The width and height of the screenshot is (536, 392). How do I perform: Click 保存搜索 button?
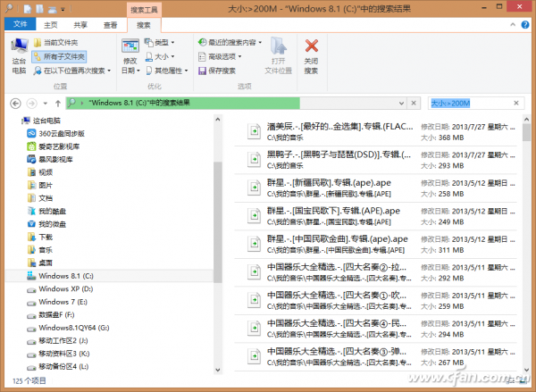(217, 71)
